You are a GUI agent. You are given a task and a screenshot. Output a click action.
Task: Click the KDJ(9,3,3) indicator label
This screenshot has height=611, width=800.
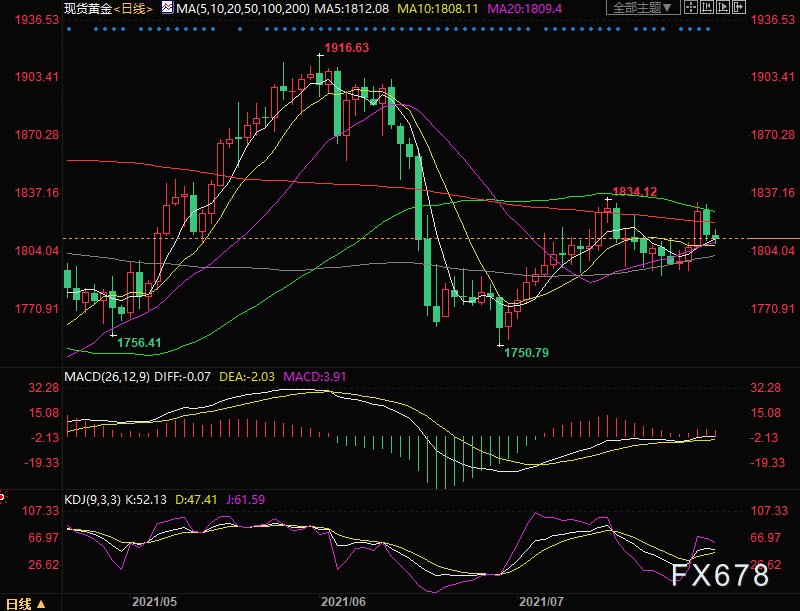[x=92, y=499]
